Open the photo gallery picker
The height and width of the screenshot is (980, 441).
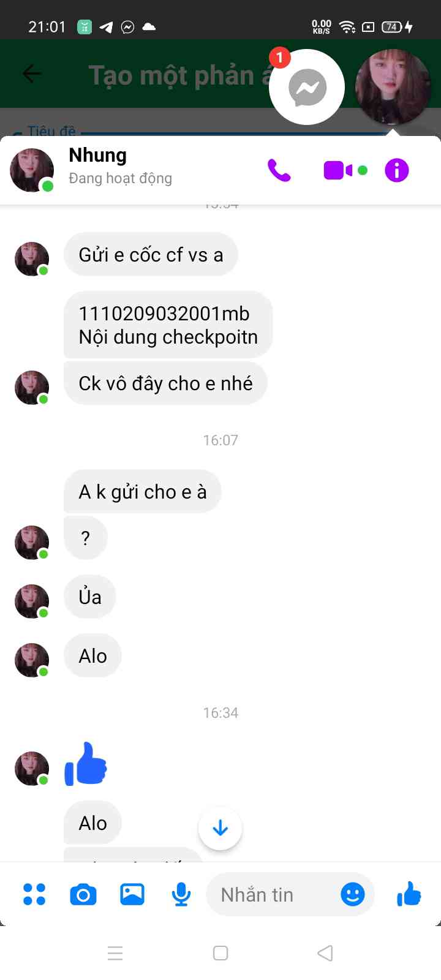(x=132, y=895)
